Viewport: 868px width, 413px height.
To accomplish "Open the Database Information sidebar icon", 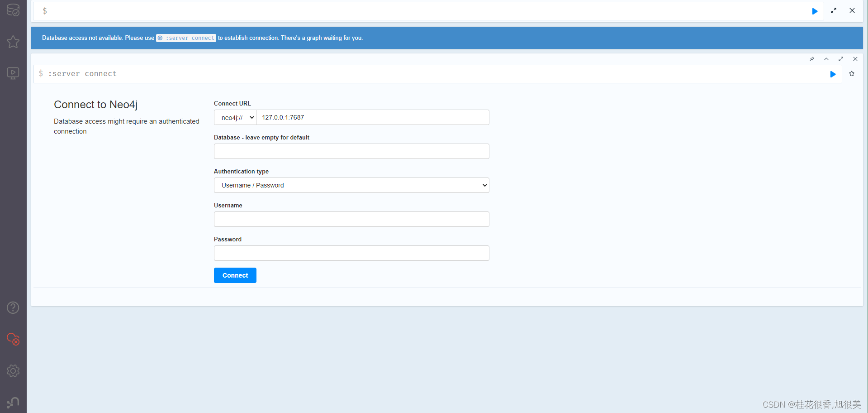I will click(13, 10).
